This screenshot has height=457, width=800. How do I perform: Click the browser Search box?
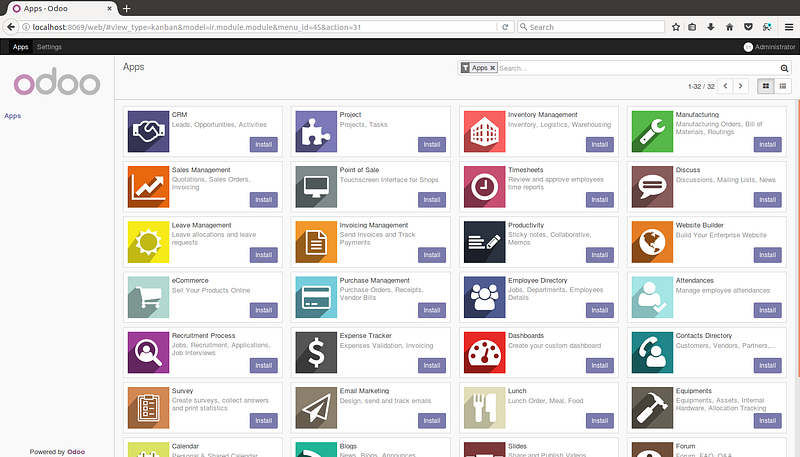pos(591,27)
